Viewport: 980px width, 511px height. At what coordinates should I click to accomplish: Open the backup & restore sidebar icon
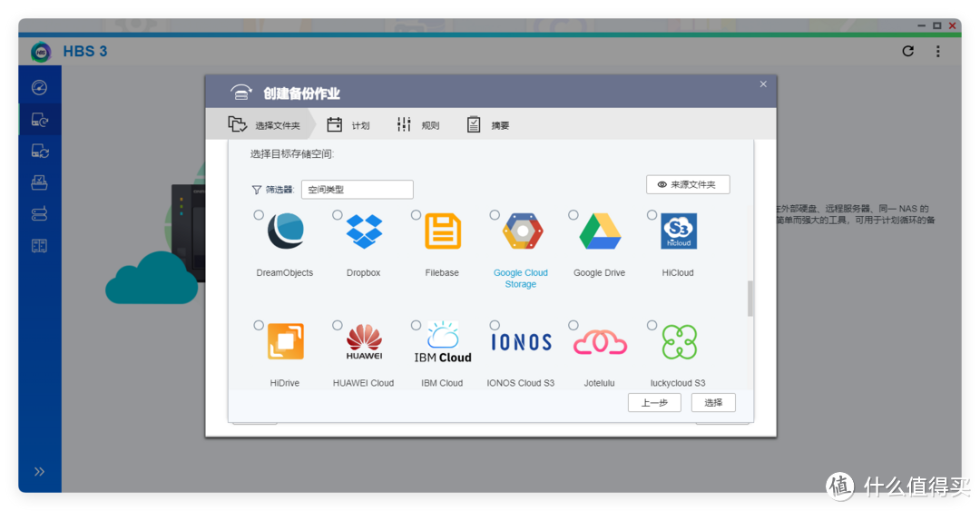coord(39,120)
